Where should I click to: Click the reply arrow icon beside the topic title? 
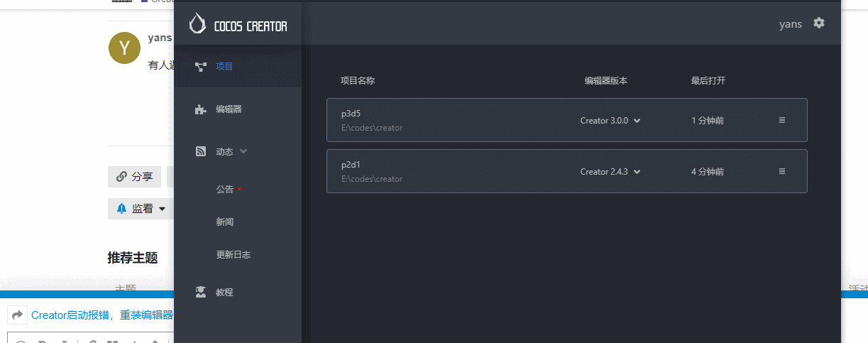pos(18,315)
